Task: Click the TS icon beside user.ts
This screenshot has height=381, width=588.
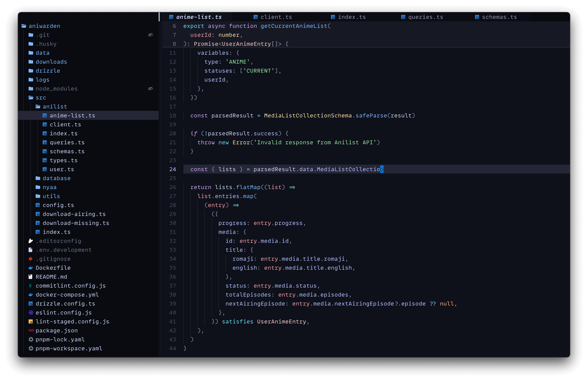Action: click(45, 169)
